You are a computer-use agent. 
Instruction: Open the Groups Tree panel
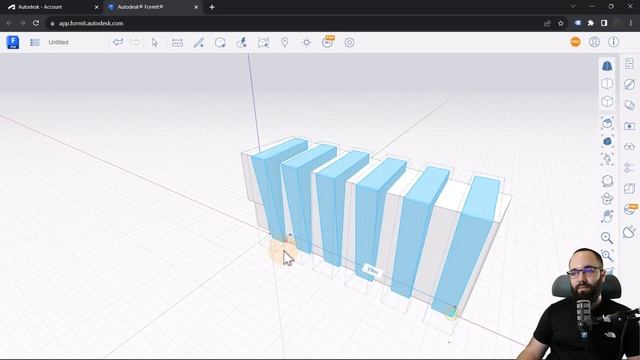click(629, 167)
